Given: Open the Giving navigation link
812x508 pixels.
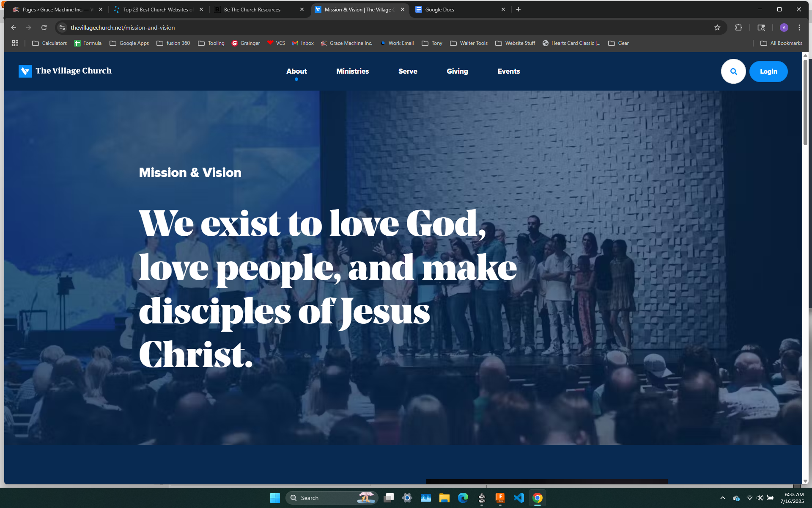Looking at the screenshot, I should [x=457, y=71].
